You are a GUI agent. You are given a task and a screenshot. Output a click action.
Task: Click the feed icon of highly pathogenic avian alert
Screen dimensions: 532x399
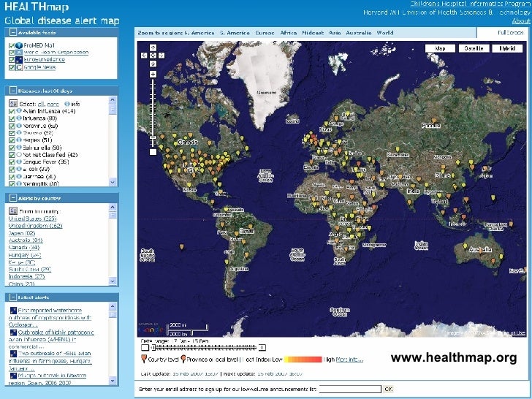13,332
